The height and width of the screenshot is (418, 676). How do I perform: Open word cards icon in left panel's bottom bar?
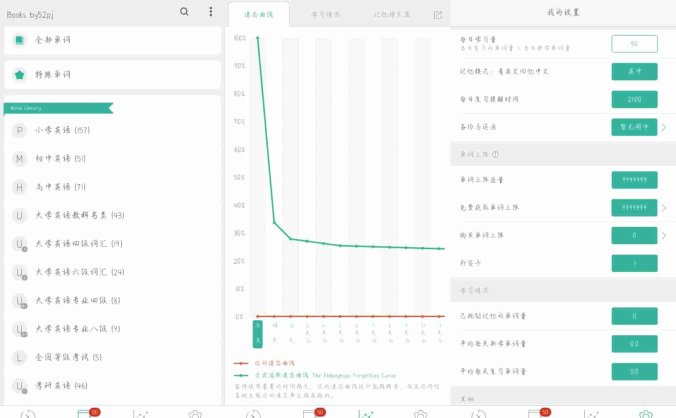coord(85,414)
